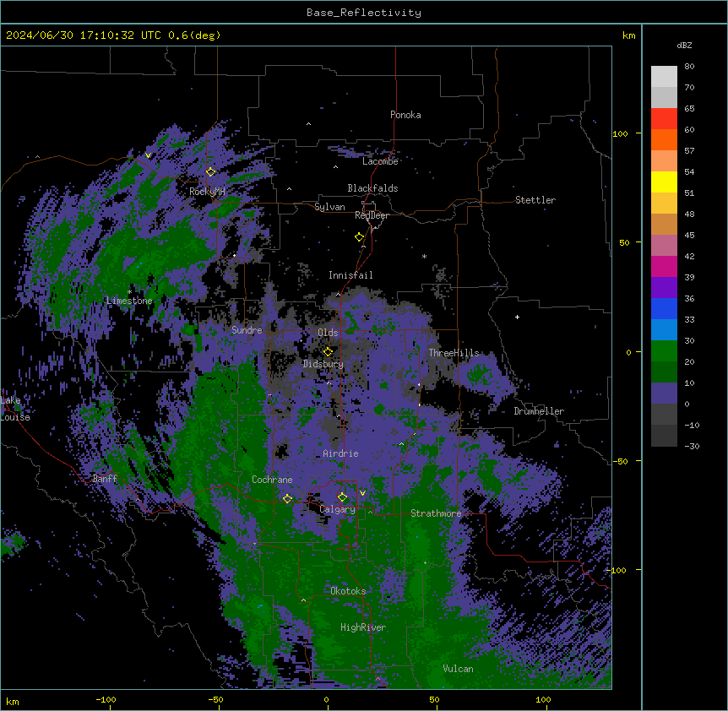Select the Cochrane map label

click(x=272, y=480)
